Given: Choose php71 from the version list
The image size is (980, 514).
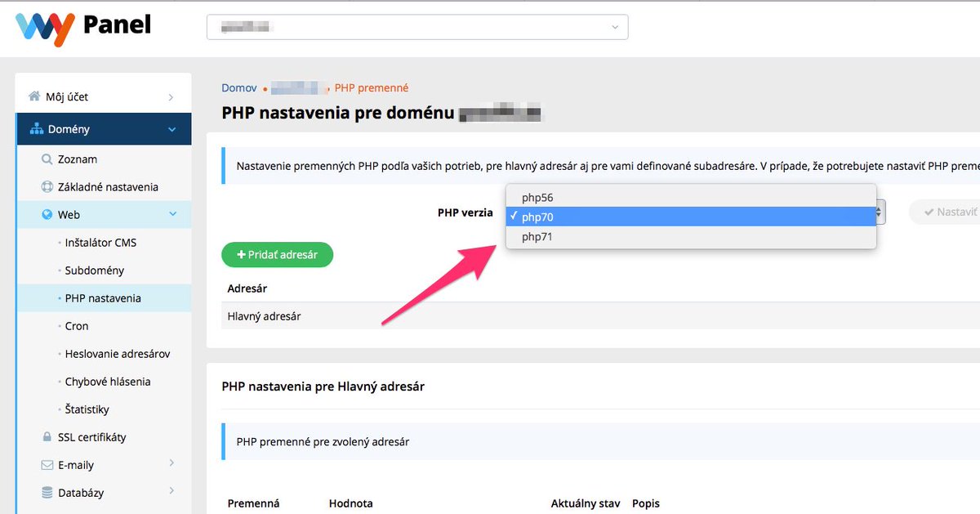Looking at the screenshot, I should [x=691, y=237].
